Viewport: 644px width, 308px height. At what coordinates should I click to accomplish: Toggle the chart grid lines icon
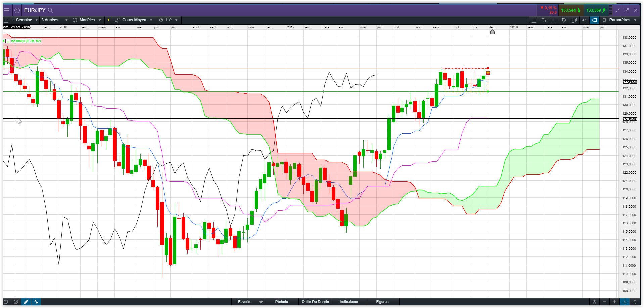click(x=554, y=20)
